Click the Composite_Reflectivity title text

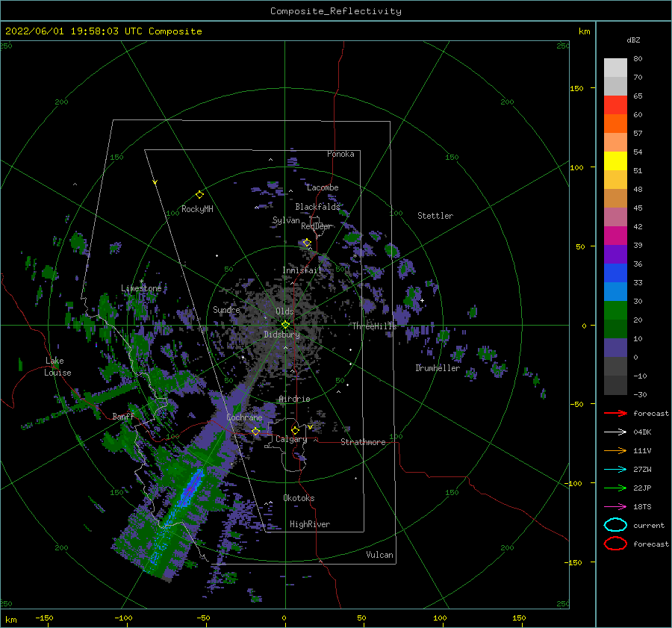[x=335, y=11]
